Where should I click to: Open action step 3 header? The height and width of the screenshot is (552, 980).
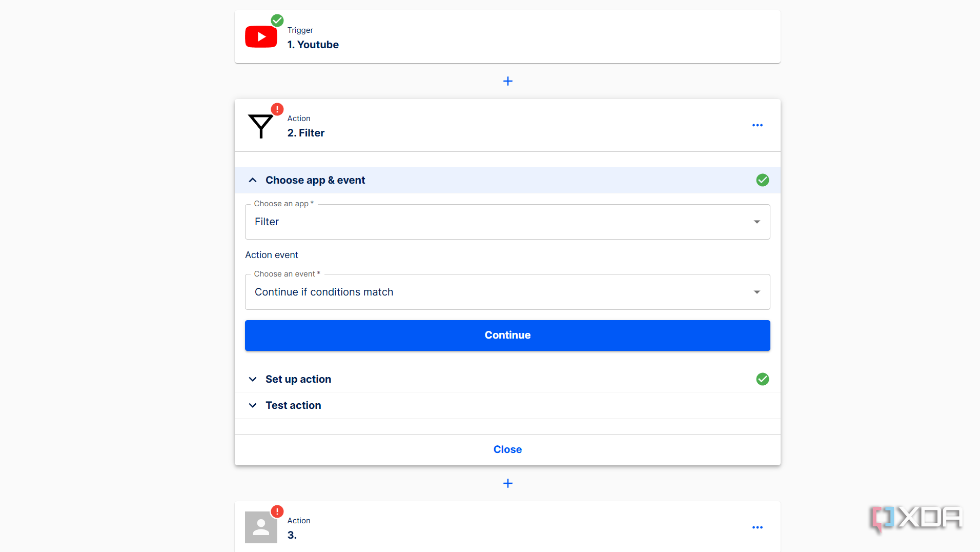[507, 527]
